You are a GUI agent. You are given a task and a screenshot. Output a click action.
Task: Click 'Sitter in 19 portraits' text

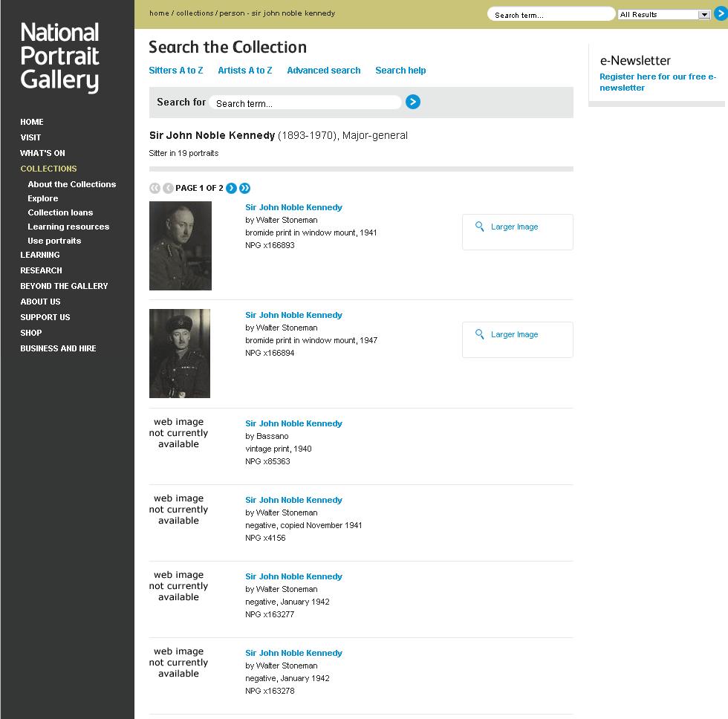(183, 153)
